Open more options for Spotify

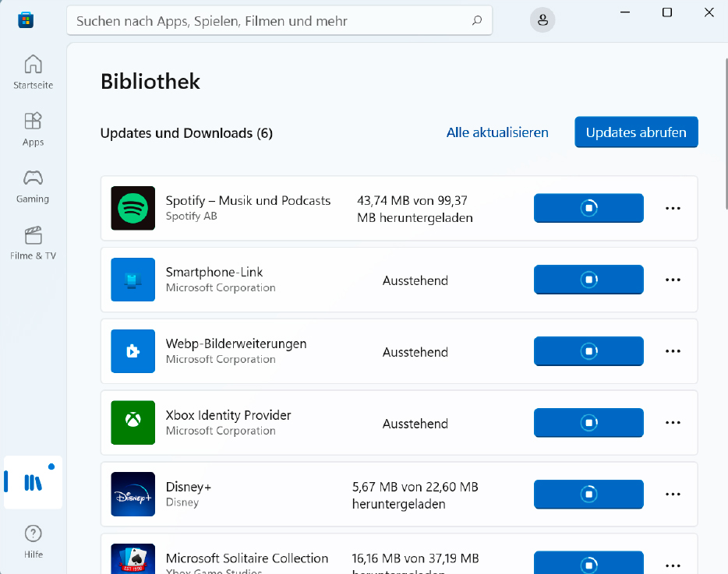[x=673, y=209]
